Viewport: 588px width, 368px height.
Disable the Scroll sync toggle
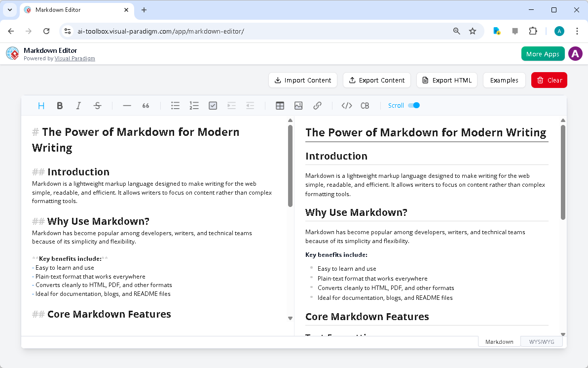(x=413, y=105)
